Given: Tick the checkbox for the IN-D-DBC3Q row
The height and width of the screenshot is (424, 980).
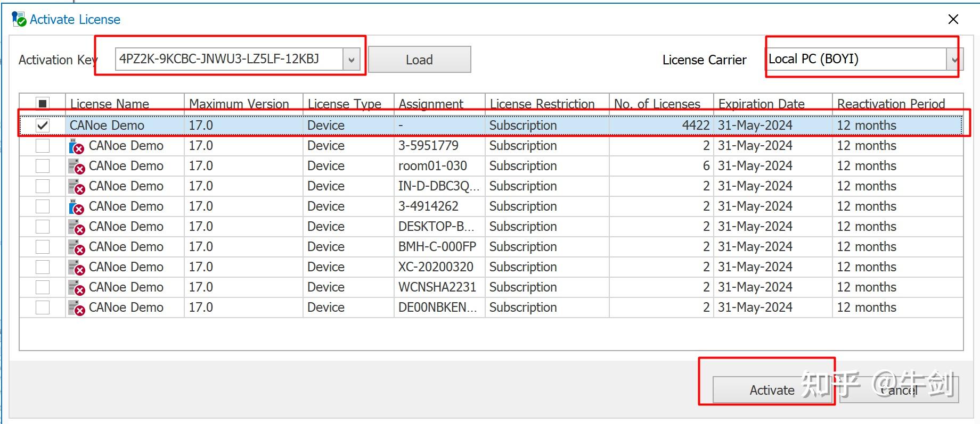Looking at the screenshot, I should point(43,186).
